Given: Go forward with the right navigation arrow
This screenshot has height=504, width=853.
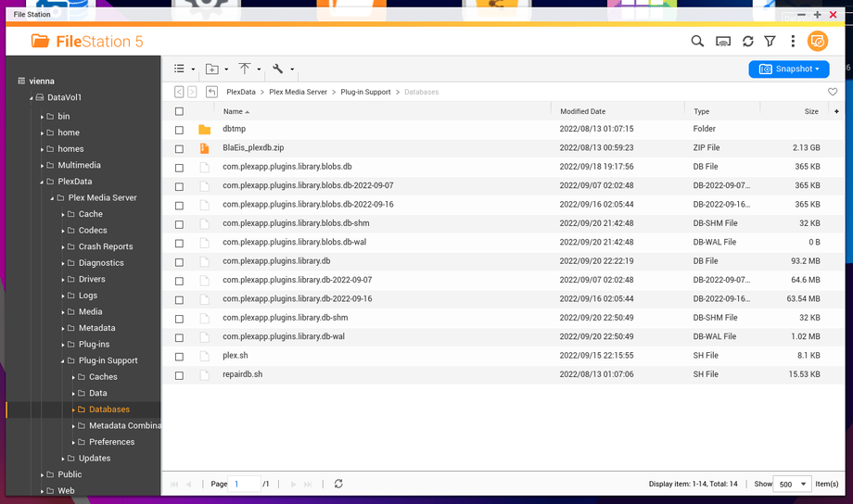Looking at the screenshot, I should point(192,92).
